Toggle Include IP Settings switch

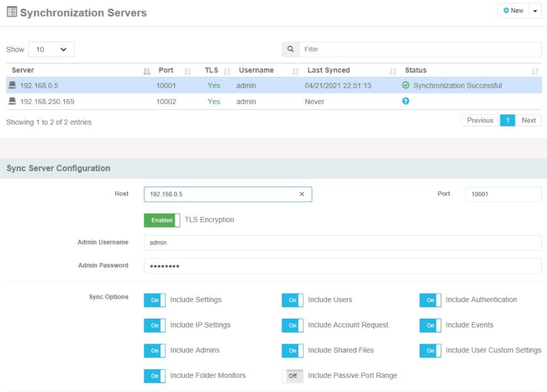tap(155, 325)
